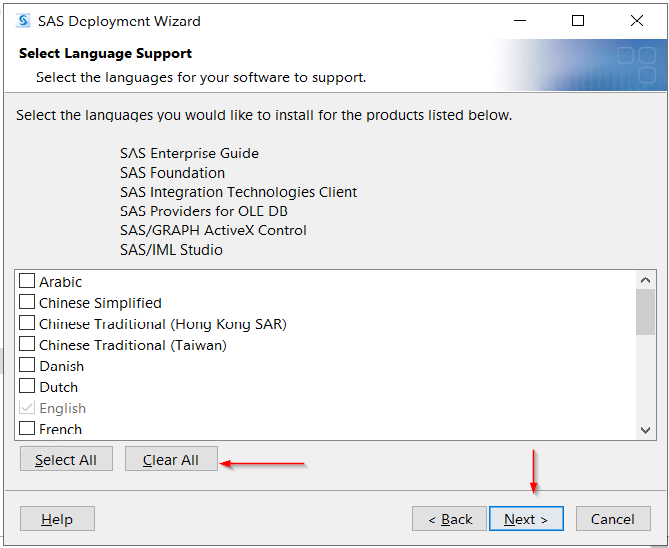Click the language list scrollbar thumb
The width and height of the screenshot is (669, 548).
(x=645, y=312)
